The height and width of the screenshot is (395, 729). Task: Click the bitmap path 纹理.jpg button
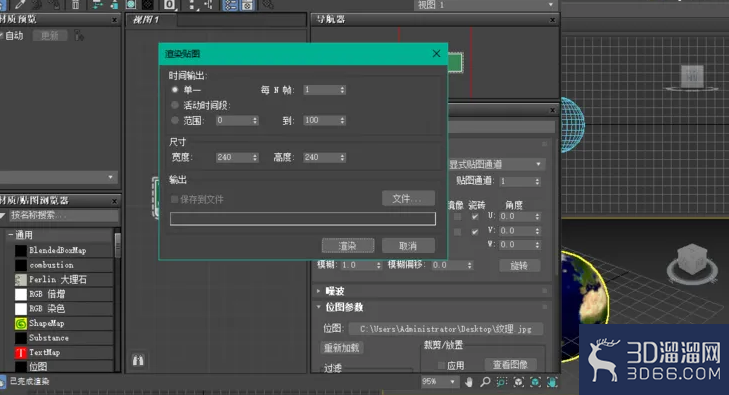tap(445, 329)
